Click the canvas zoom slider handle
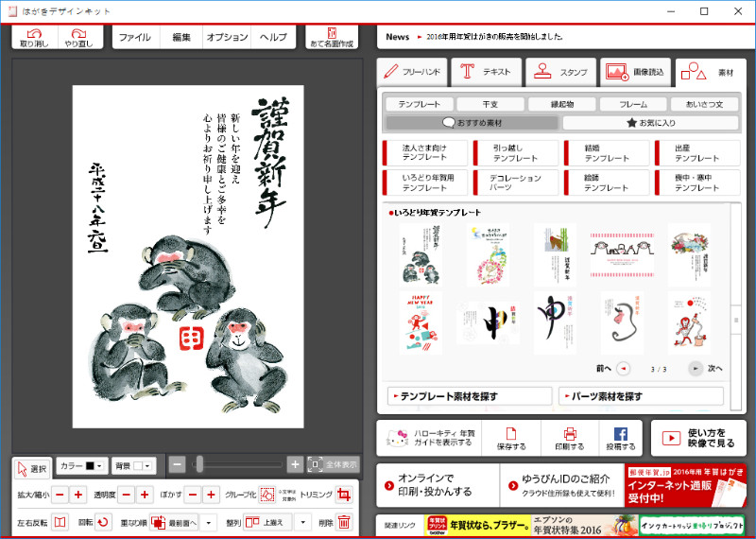 click(x=199, y=464)
